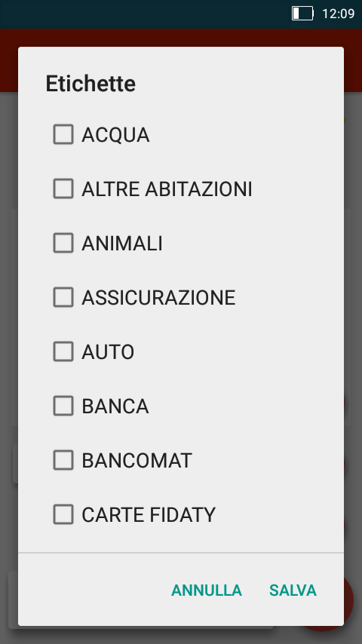Click the dimmed red floating button behind dialog
The image size is (362, 644).
tap(348, 601)
